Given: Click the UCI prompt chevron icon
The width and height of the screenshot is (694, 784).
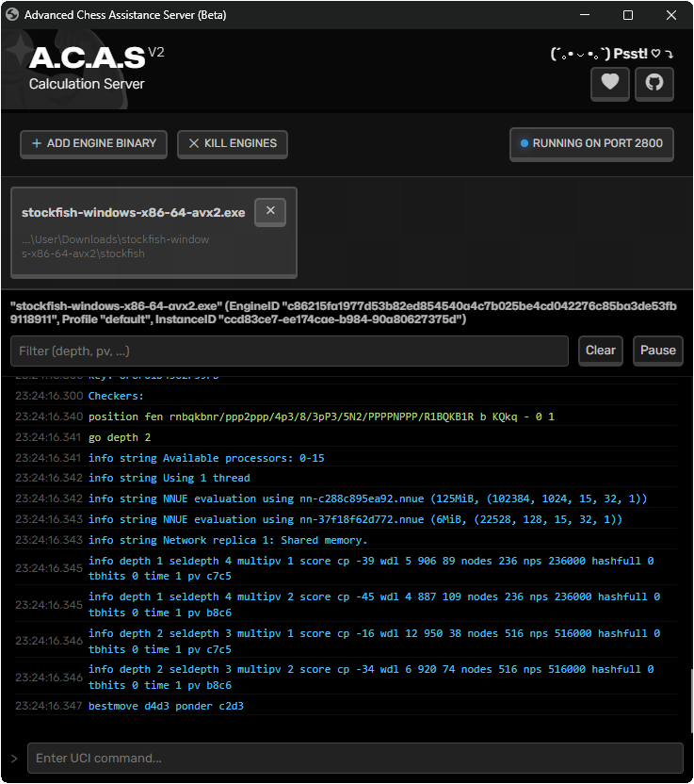Looking at the screenshot, I should coord(14,759).
